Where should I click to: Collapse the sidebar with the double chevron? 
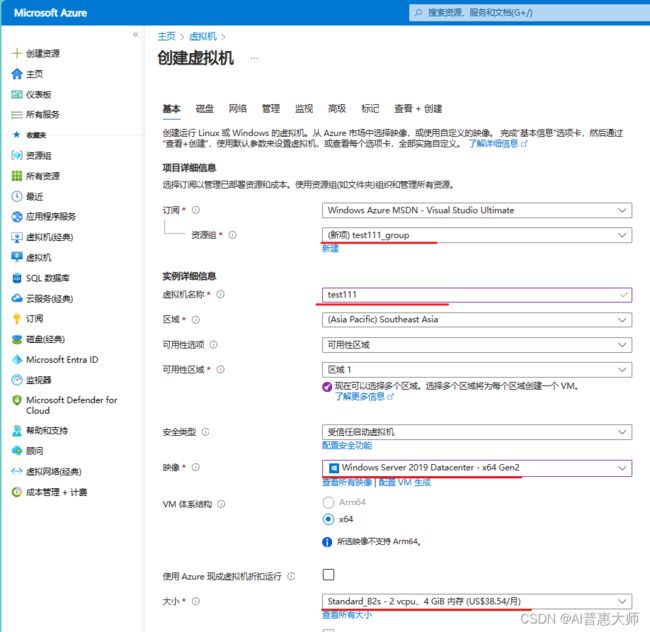point(136,34)
